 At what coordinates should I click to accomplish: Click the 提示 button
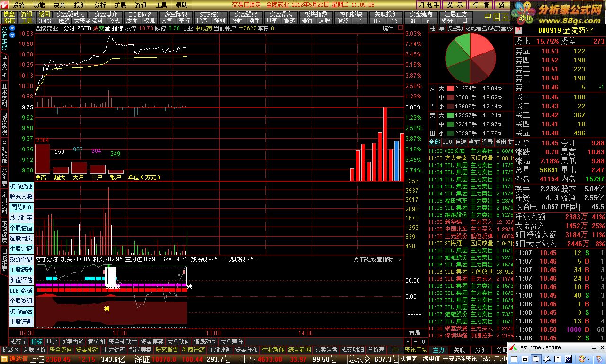tap(454, 5)
